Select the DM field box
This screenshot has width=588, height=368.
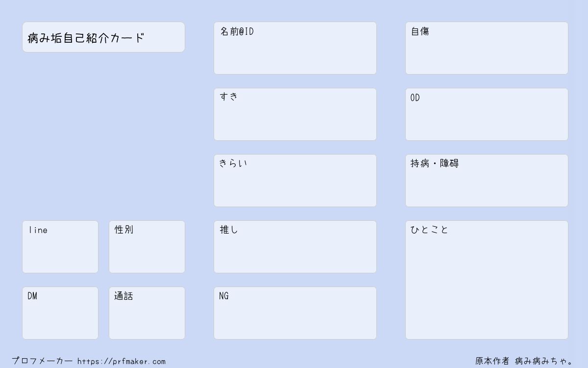tap(60, 313)
